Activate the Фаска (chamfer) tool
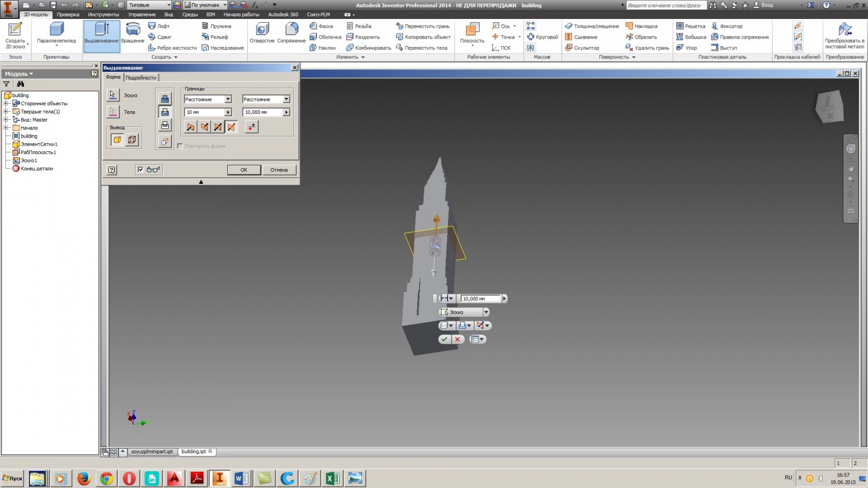868x488 pixels. point(321,26)
